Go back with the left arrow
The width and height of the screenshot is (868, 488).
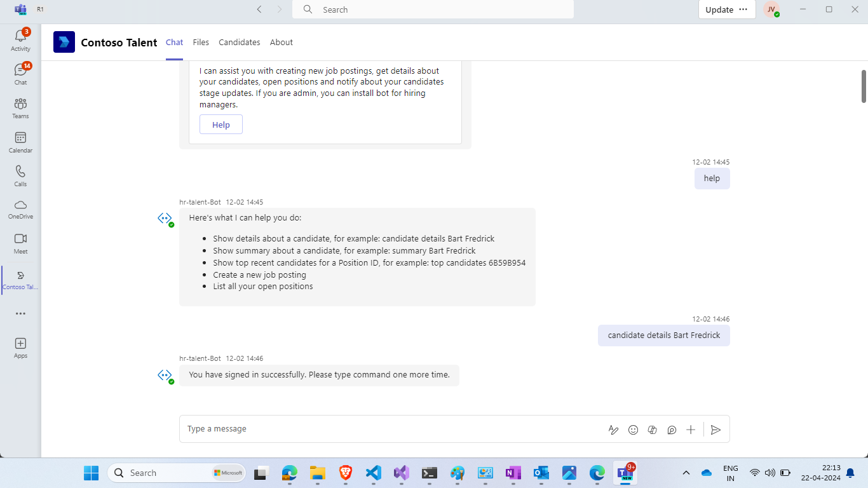pyautogui.click(x=259, y=10)
